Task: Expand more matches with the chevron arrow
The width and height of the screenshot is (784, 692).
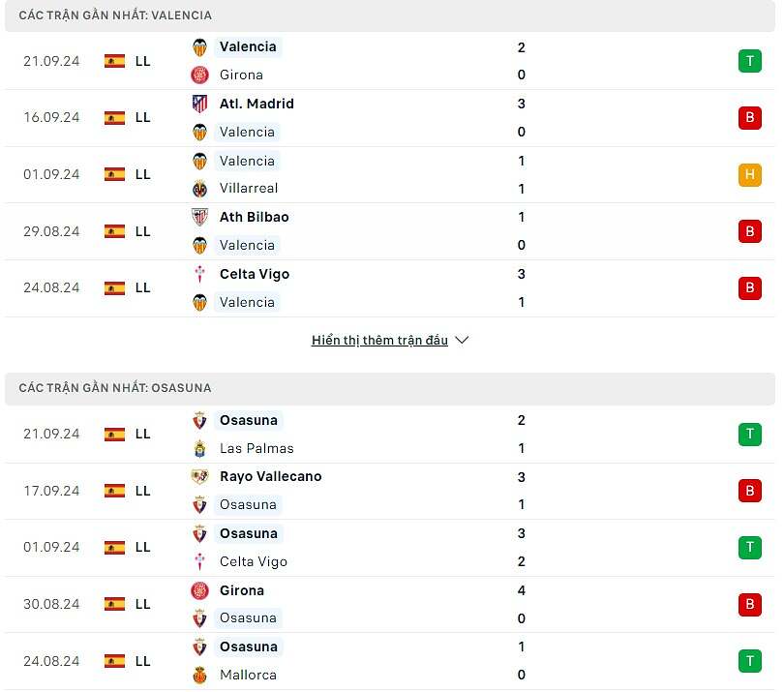Action: pos(462,341)
